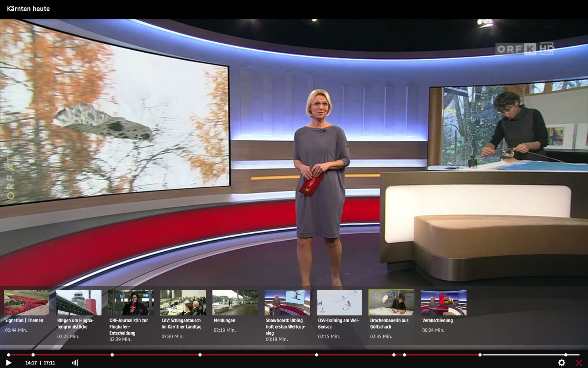Select Snowboard: Ulbing Weltcupsieg thumbnail
The height and width of the screenshot is (368, 588).
[287, 302]
